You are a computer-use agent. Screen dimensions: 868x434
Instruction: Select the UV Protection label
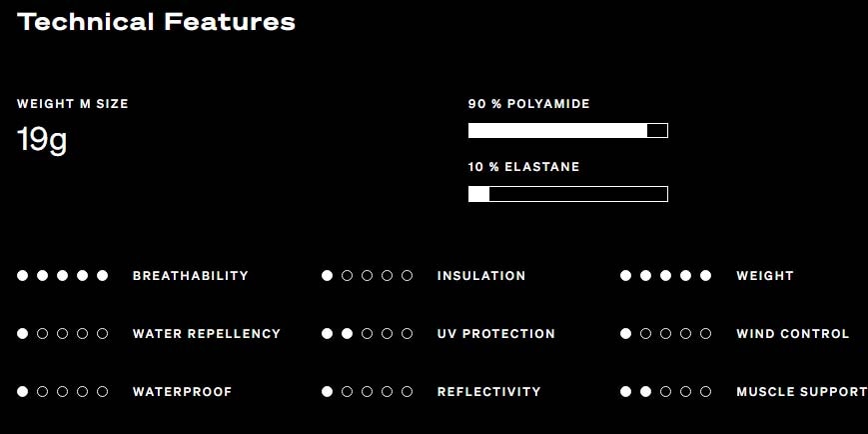pyautogui.click(x=495, y=334)
